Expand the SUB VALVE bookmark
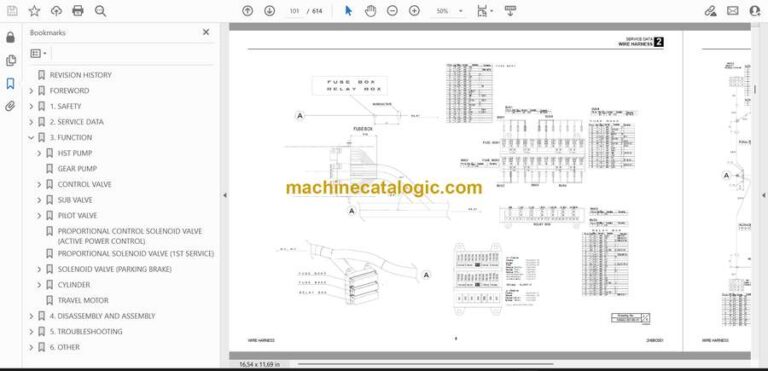This screenshot has height=371, width=768. pos(39,200)
